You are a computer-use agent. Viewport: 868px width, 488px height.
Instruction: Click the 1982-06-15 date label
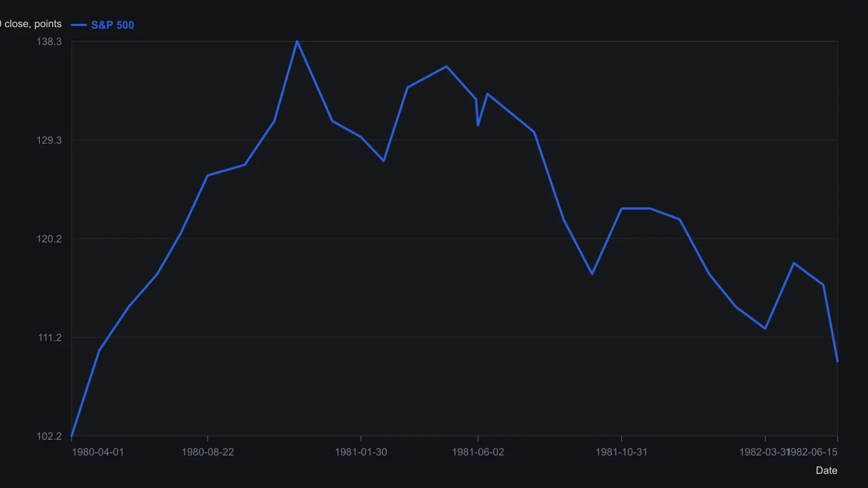tap(813, 452)
